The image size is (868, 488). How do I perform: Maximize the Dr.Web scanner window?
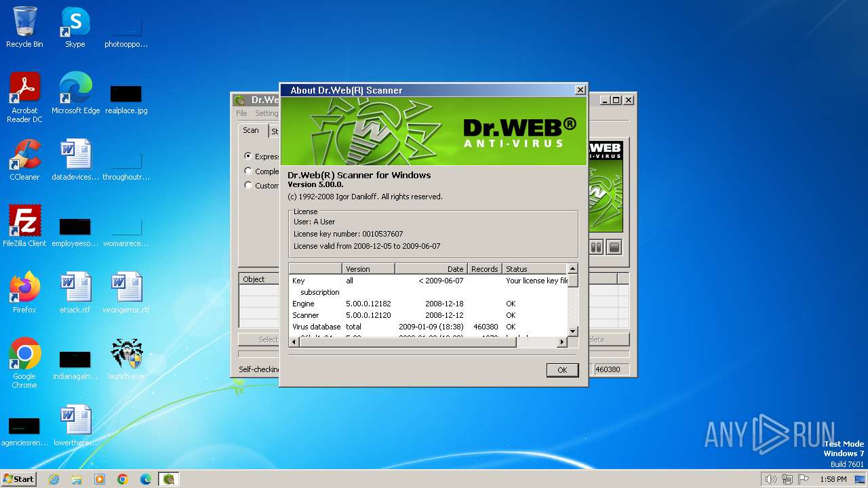tap(616, 100)
